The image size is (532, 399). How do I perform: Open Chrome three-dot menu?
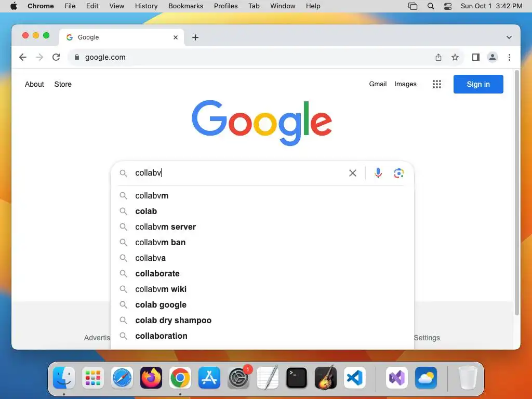click(509, 57)
